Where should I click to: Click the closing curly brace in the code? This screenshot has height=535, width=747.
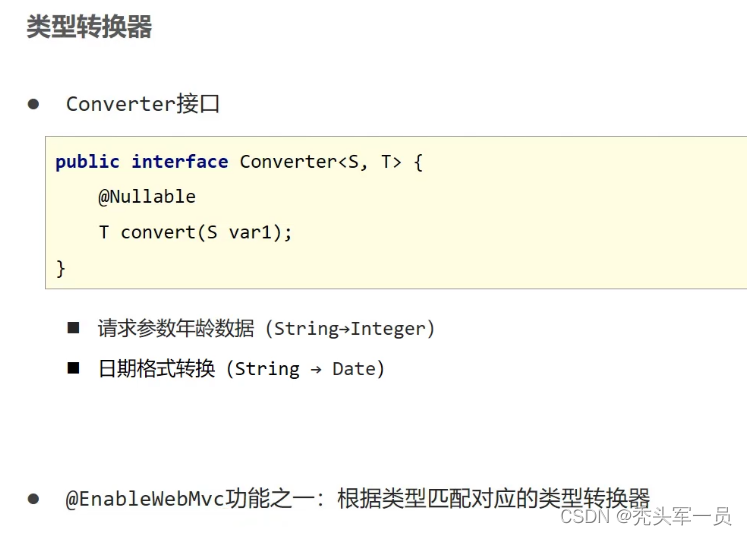tap(61, 267)
